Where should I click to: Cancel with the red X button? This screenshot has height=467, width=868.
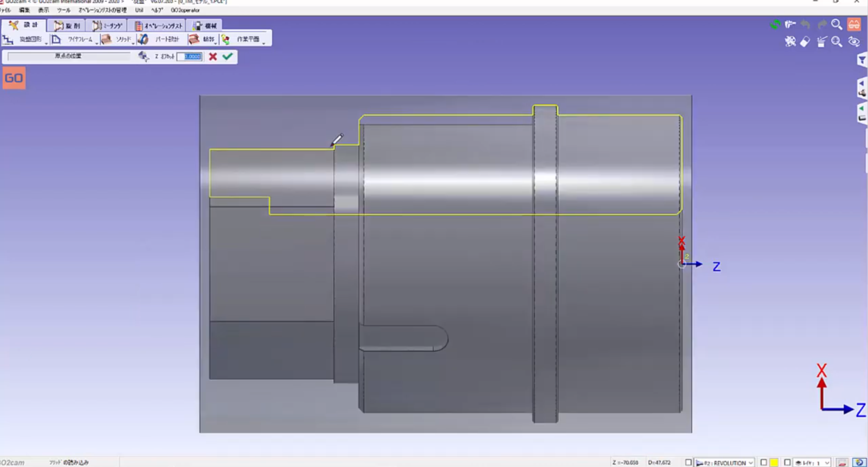(x=212, y=56)
